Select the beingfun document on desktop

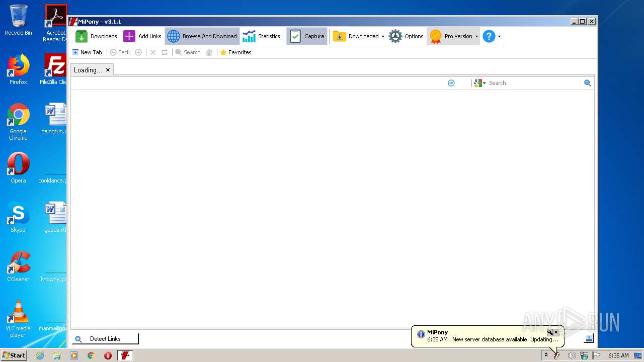pyautogui.click(x=54, y=119)
